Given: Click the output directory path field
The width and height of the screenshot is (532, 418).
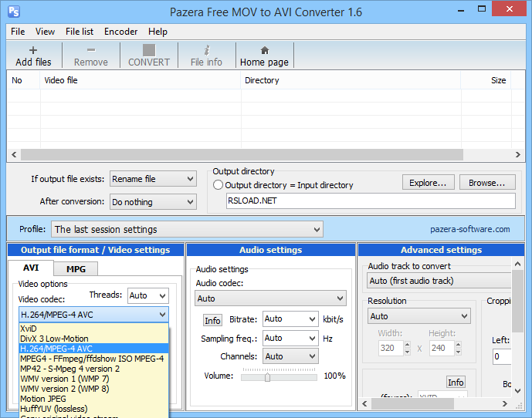Looking at the screenshot, I should coord(371,201).
